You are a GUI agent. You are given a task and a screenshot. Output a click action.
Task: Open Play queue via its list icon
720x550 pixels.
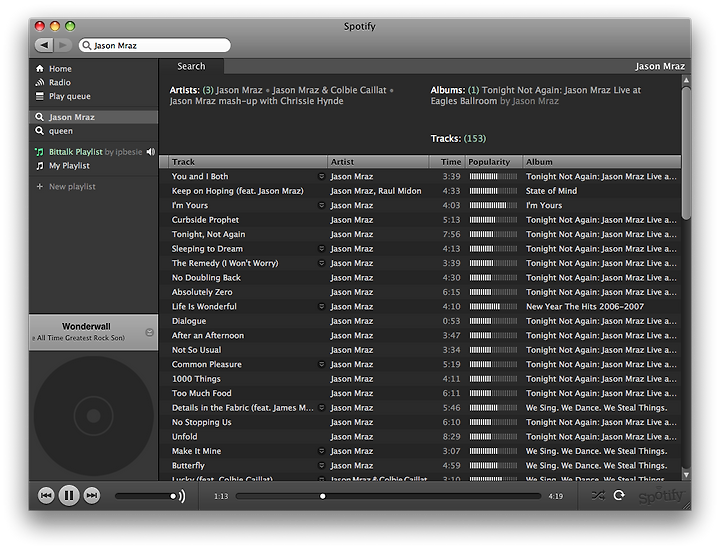pos(40,96)
